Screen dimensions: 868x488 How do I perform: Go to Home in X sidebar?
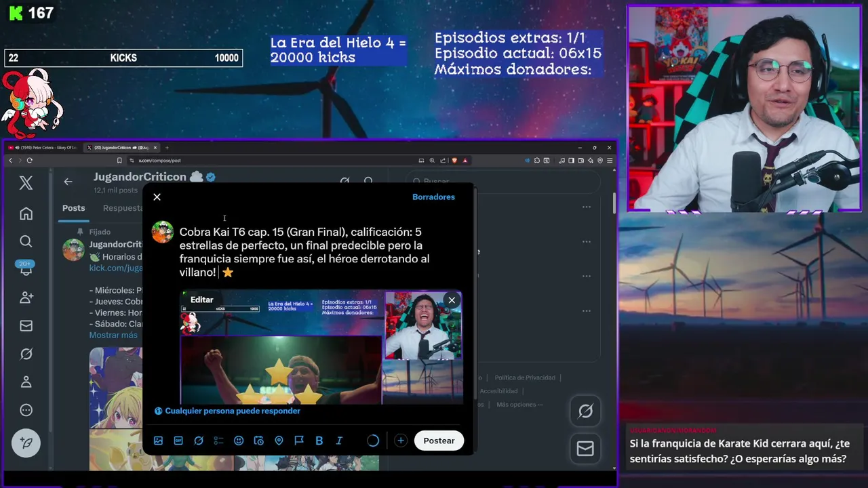pos(26,213)
